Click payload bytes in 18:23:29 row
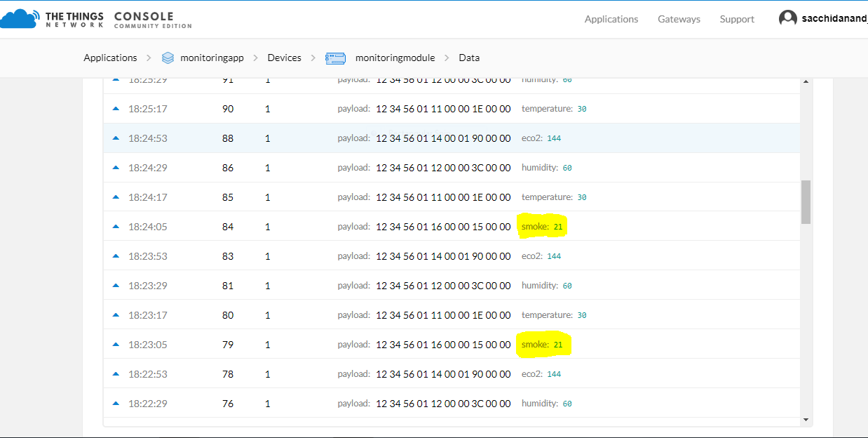The height and width of the screenshot is (438, 868). pyautogui.click(x=443, y=286)
